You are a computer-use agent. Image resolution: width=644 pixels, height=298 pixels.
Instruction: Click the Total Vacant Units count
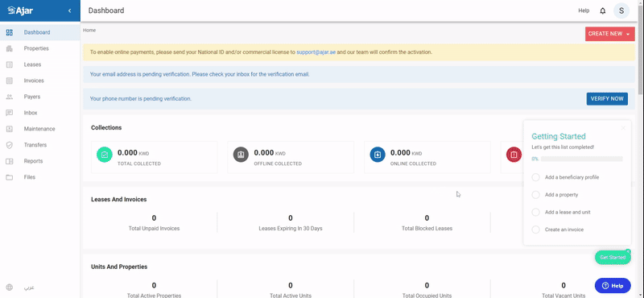(563, 285)
